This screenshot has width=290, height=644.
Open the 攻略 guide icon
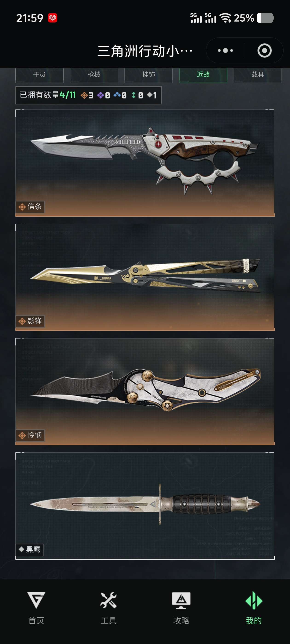181,600
